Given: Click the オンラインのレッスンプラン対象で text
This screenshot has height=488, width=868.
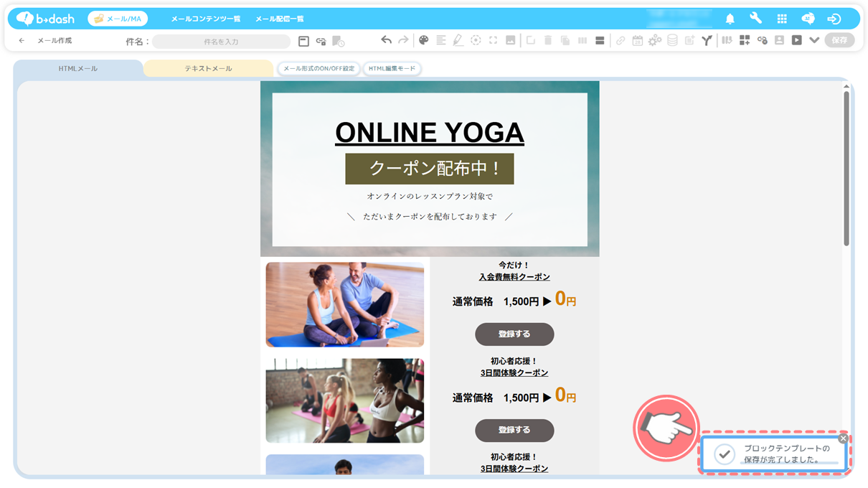Looking at the screenshot, I should coord(430,196).
